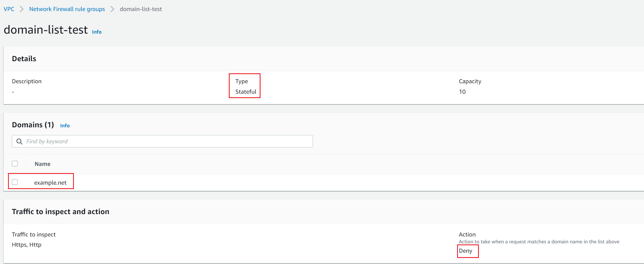Click the Stateful type value
The height and width of the screenshot is (264, 644).
tap(245, 92)
